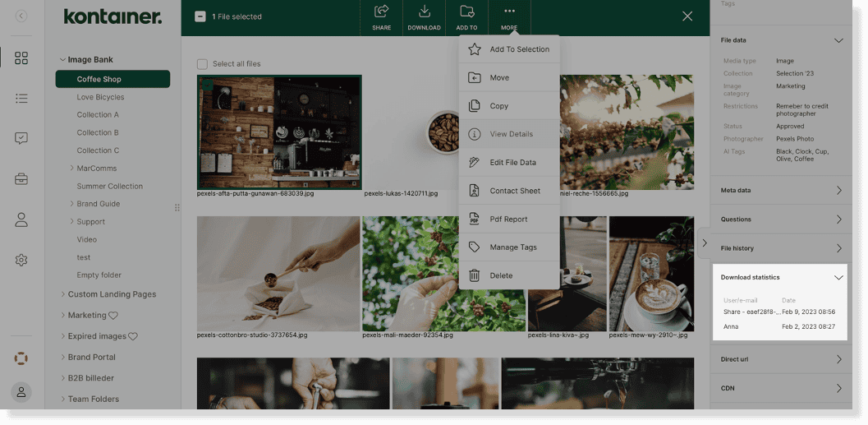Click the View Details info icon
The height and width of the screenshot is (425, 868).
click(x=475, y=134)
